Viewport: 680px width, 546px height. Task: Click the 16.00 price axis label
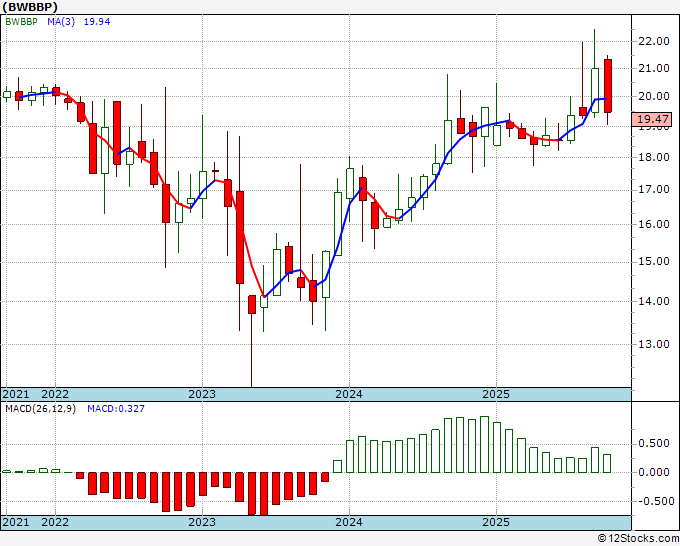point(654,224)
